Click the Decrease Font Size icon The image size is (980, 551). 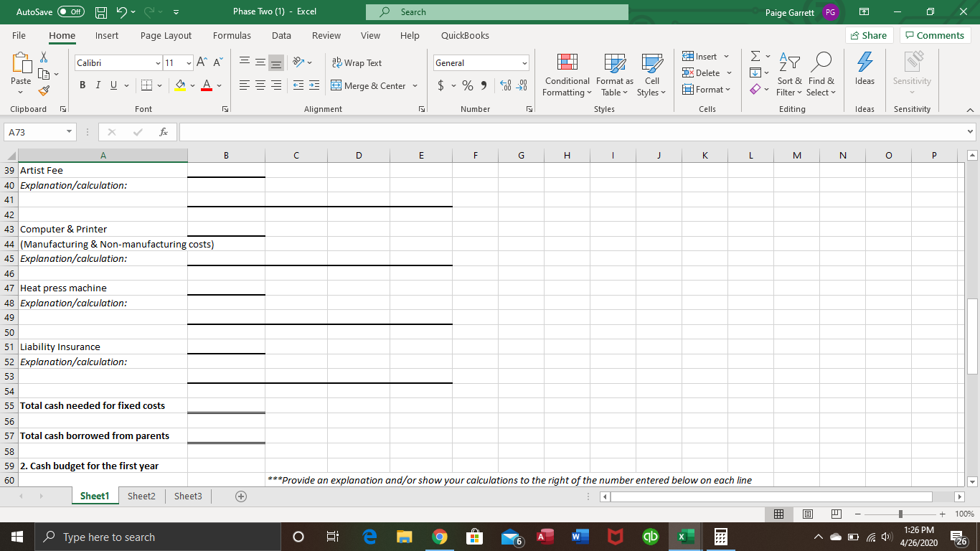coord(217,63)
